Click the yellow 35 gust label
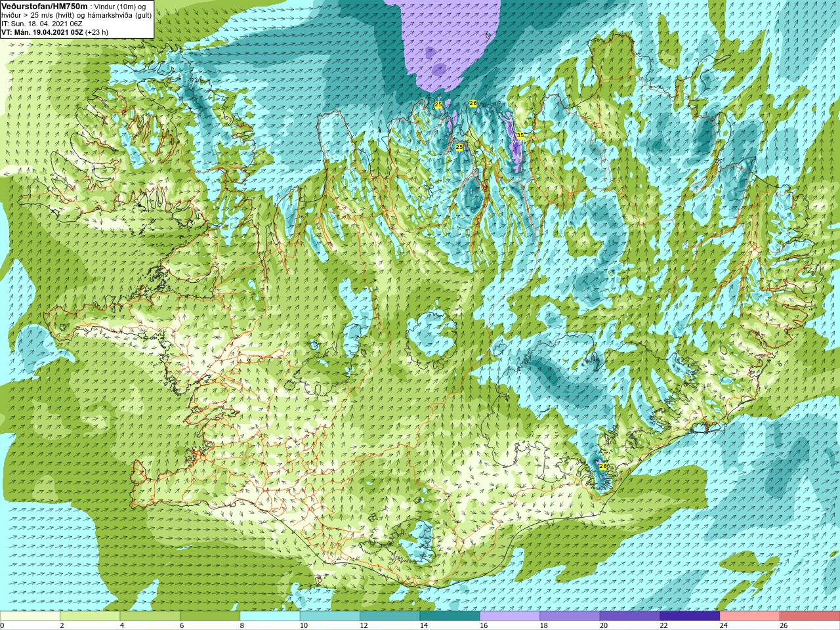 point(520,135)
